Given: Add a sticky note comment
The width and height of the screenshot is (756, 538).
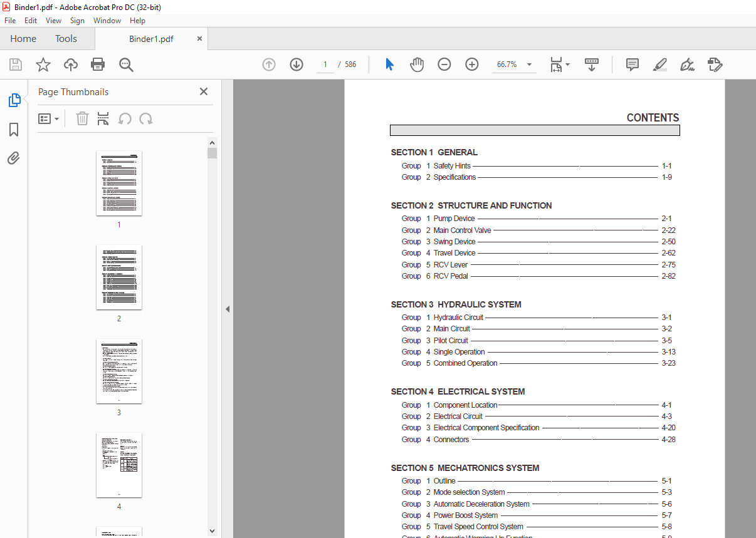Looking at the screenshot, I should [633, 65].
